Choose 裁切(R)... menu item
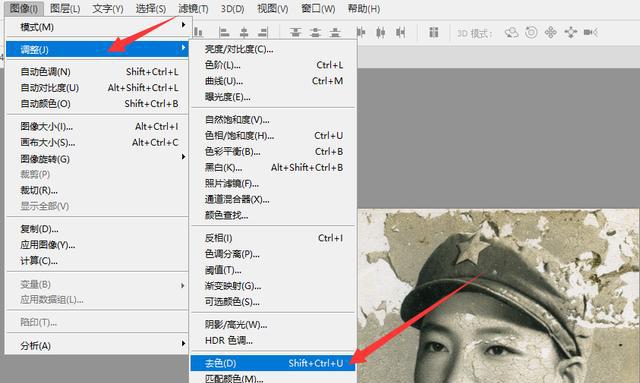Viewport: 640px width, 383px height. [x=97, y=190]
